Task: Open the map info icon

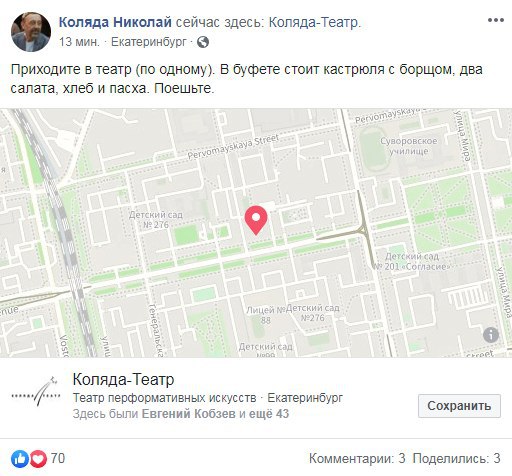Action: 491,334
